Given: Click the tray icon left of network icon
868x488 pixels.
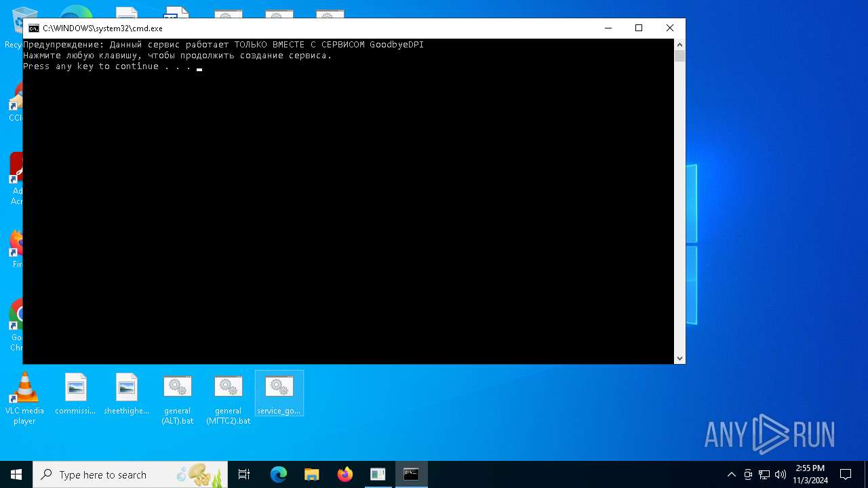Looking at the screenshot, I should [x=748, y=474].
